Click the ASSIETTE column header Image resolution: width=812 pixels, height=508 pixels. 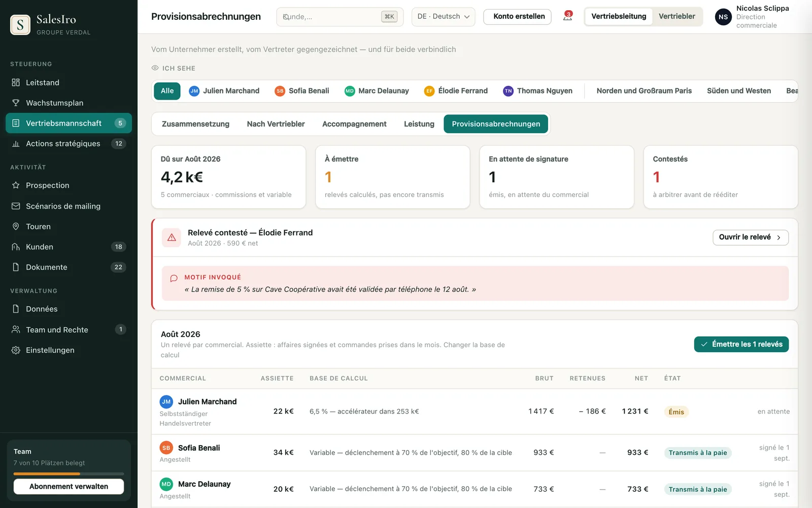click(x=277, y=378)
